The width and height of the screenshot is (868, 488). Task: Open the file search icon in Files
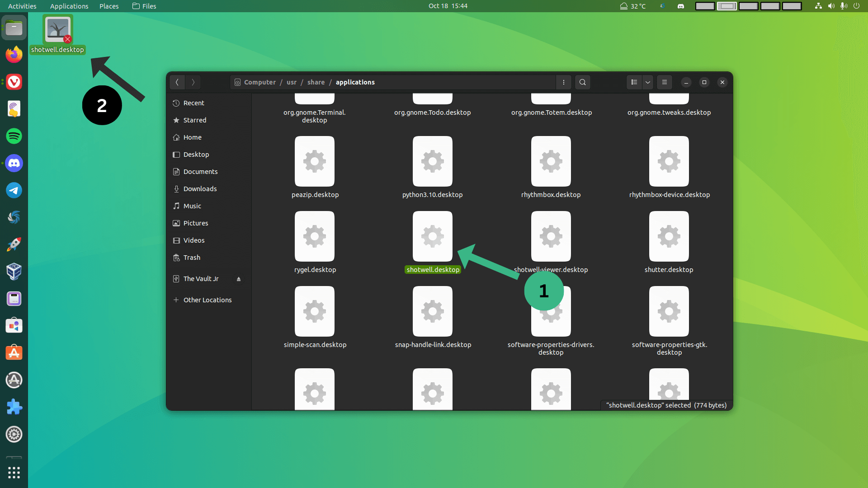(582, 82)
